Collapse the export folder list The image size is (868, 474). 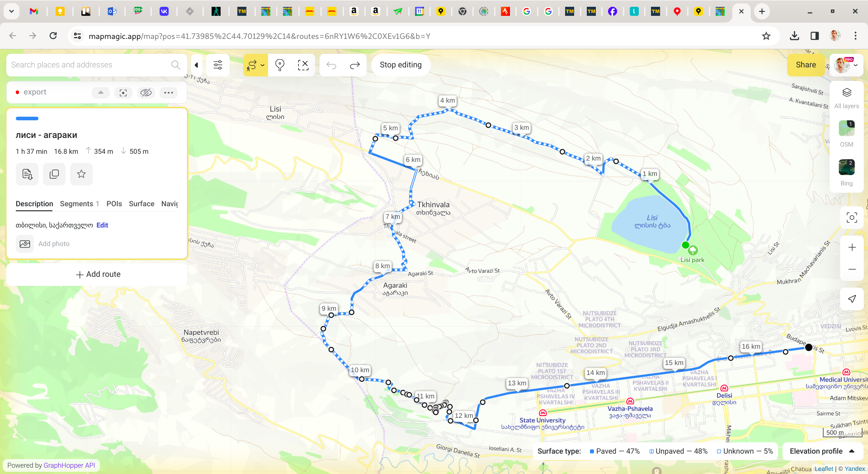[x=101, y=93]
